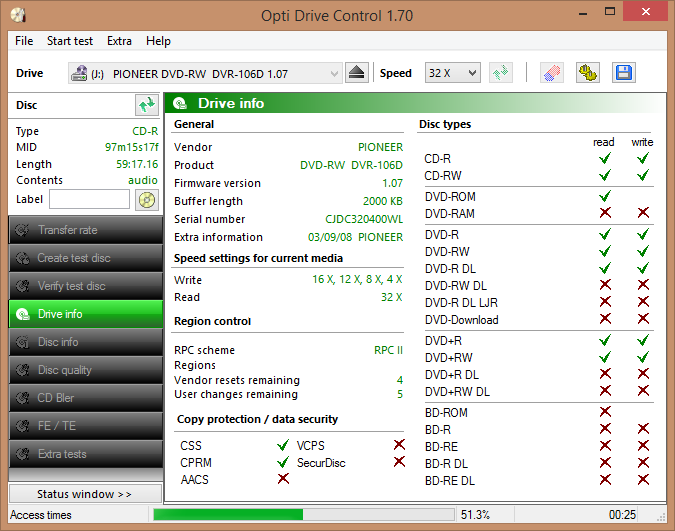
Task: Click the Opti Drive Control app icon
Action: tap(19, 15)
